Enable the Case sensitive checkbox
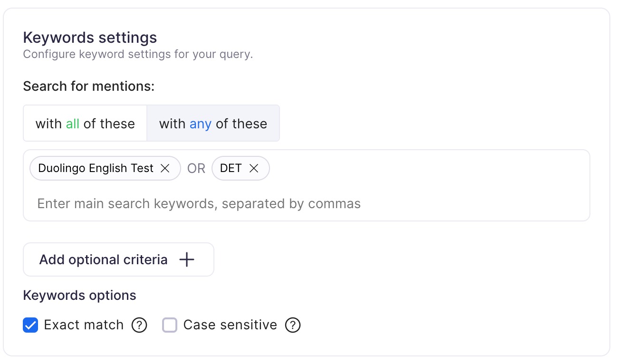The width and height of the screenshot is (617, 364). coord(169,325)
